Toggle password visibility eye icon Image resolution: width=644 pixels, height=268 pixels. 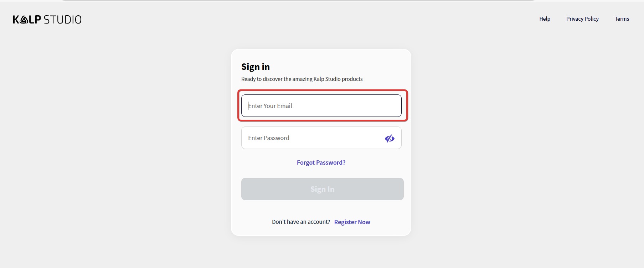click(390, 138)
